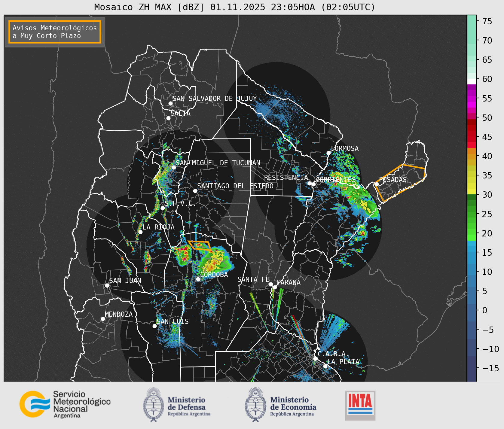Click the INTA logo
This screenshot has width=504, height=429.
[360, 405]
